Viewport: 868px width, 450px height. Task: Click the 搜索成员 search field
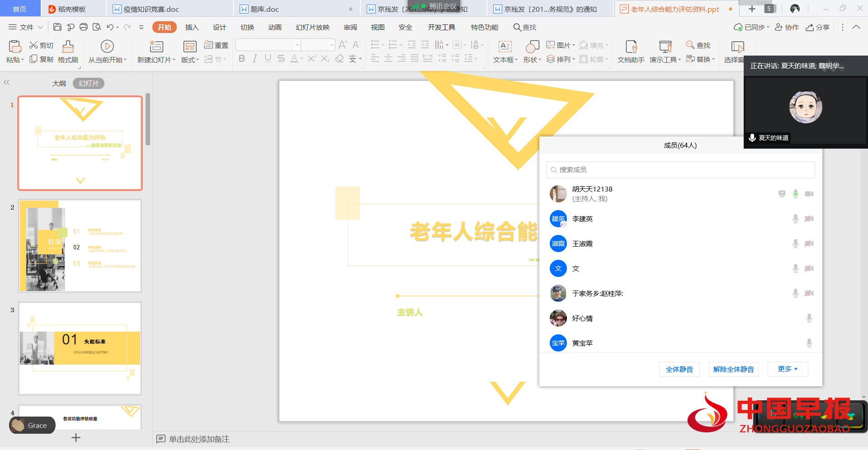680,169
